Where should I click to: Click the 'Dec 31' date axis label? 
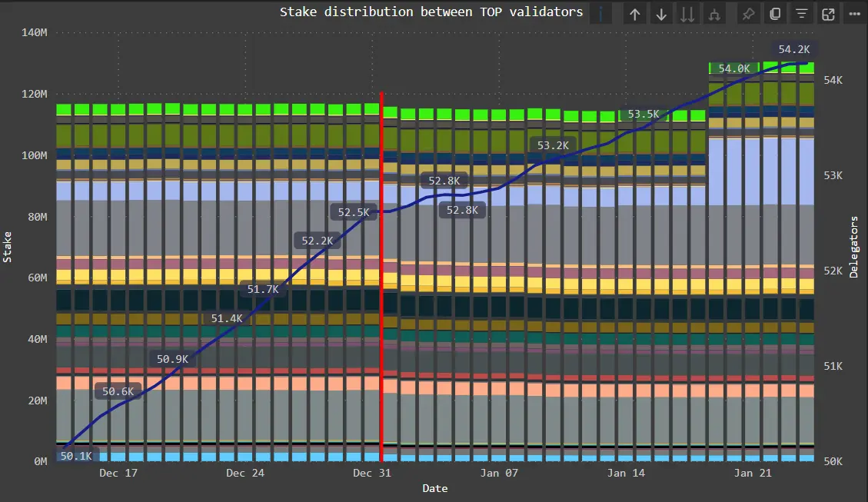pyautogui.click(x=372, y=474)
